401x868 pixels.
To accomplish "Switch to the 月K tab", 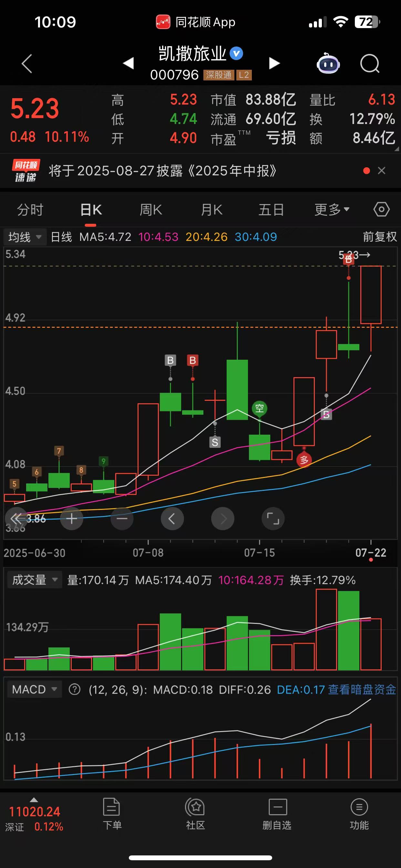I will (x=211, y=210).
